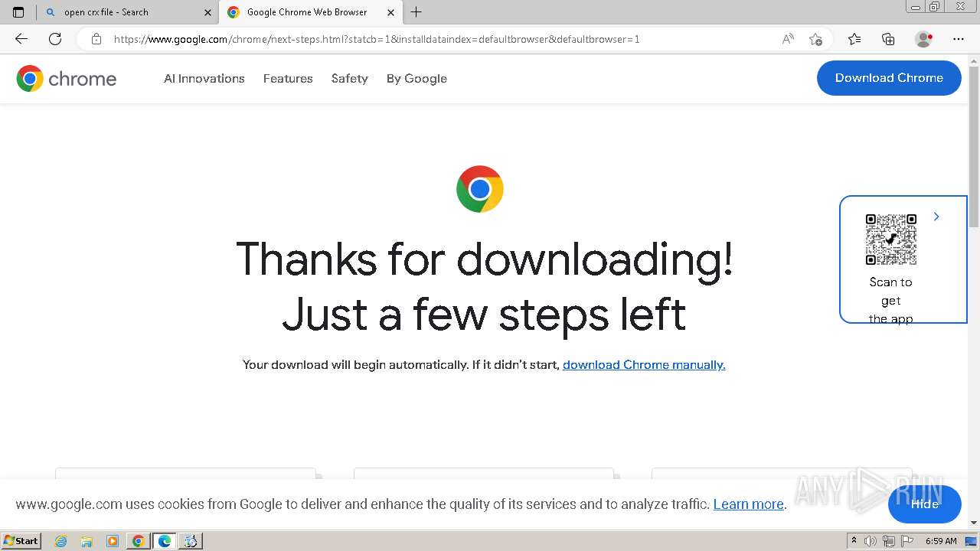The height and width of the screenshot is (551, 980).
Task: Open the tab actions menu icon
Action: tap(18, 12)
